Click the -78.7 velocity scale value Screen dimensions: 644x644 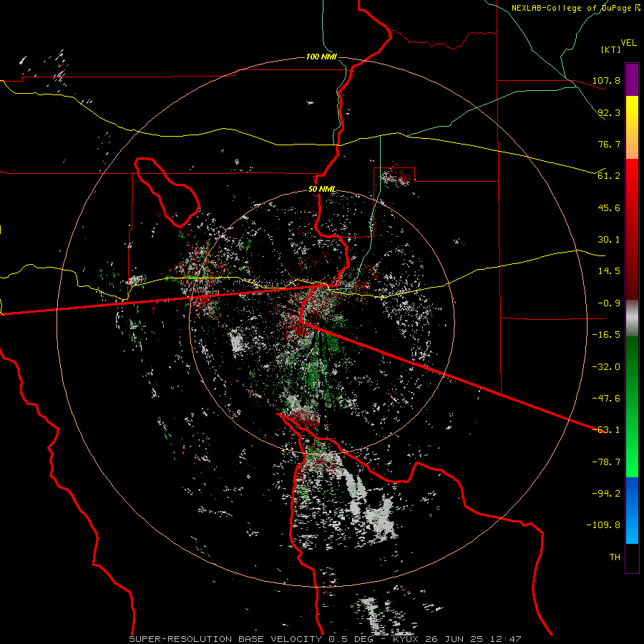(x=606, y=462)
